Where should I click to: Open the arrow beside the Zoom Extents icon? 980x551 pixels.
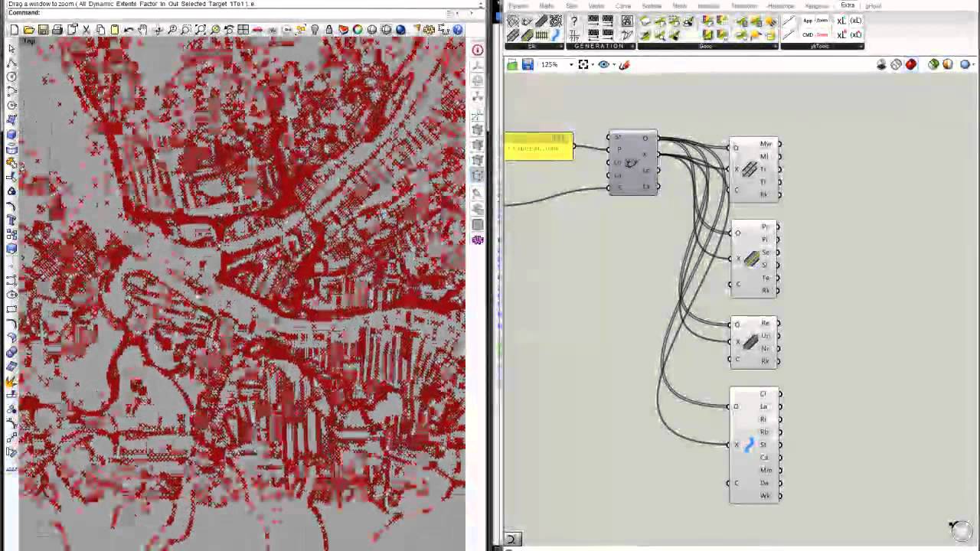593,65
